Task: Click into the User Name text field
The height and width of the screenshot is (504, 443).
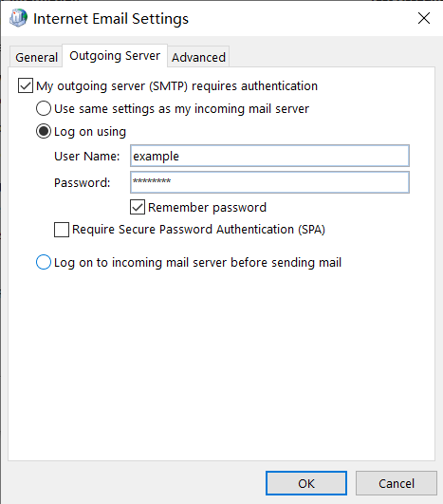Action: (269, 156)
